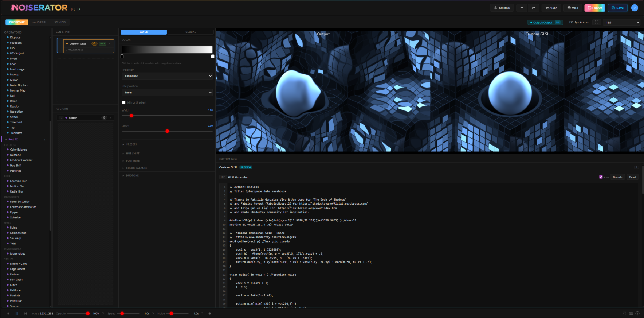Viewport: 644px width, 318px height.
Task: Click the rainbow Export button
Action: pyautogui.click(x=595, y=8)
